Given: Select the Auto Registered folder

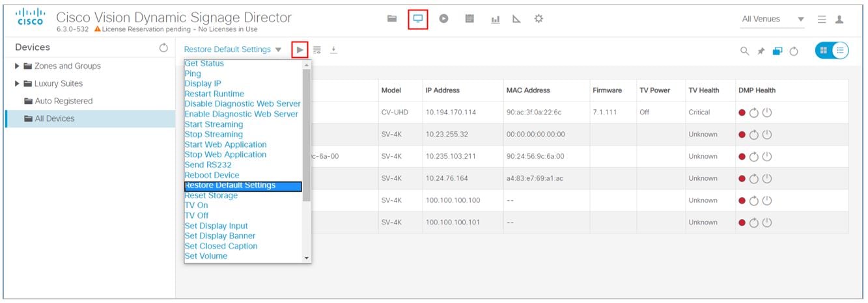Looking at the screenshot, I should tap(63, 101).
